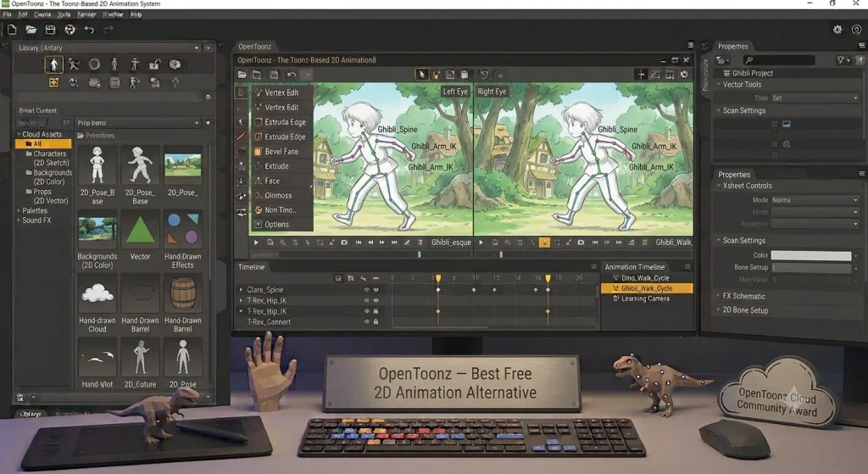
Task: Collapse the Cloud Assets tree node
Action: click(x=19, y=134)
